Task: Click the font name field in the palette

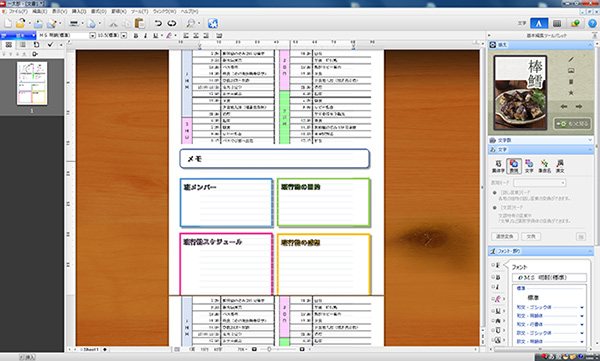Action: (x=549, y=278)
